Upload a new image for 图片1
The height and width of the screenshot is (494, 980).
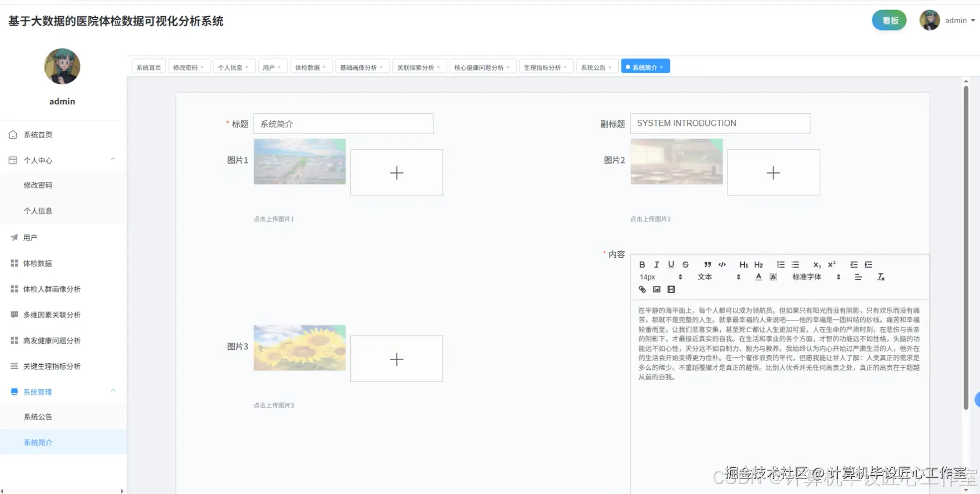396,172
